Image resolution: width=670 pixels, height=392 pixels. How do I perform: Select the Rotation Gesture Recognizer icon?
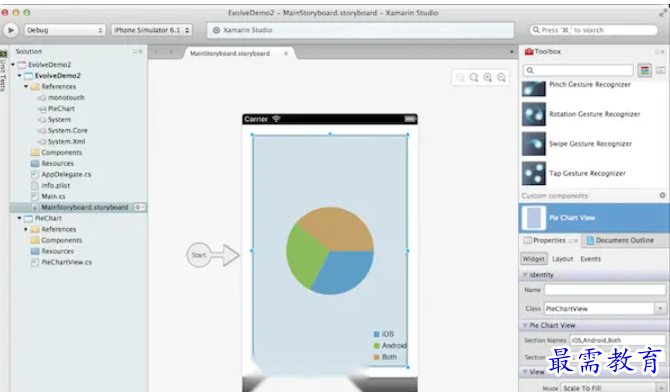point(534,114)
